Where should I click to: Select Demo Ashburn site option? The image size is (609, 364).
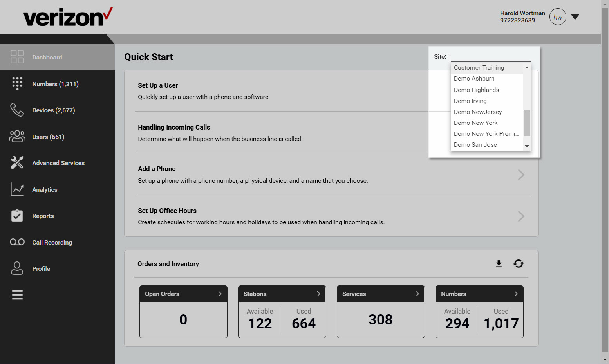tap(487, 78)
